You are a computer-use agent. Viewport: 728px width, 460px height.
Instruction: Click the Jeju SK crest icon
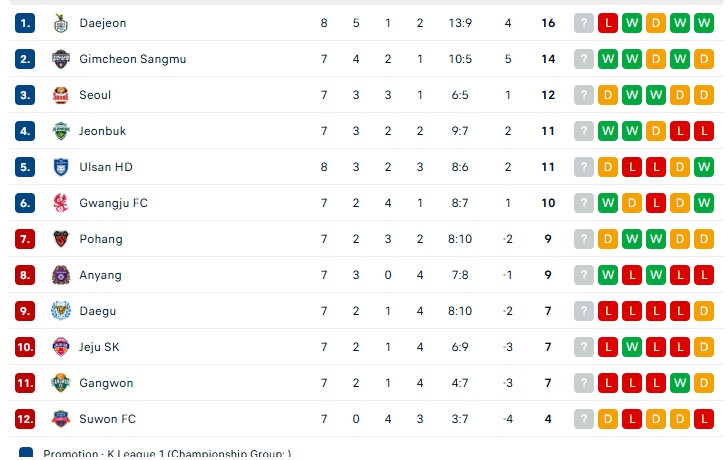[x=61, y=347]
